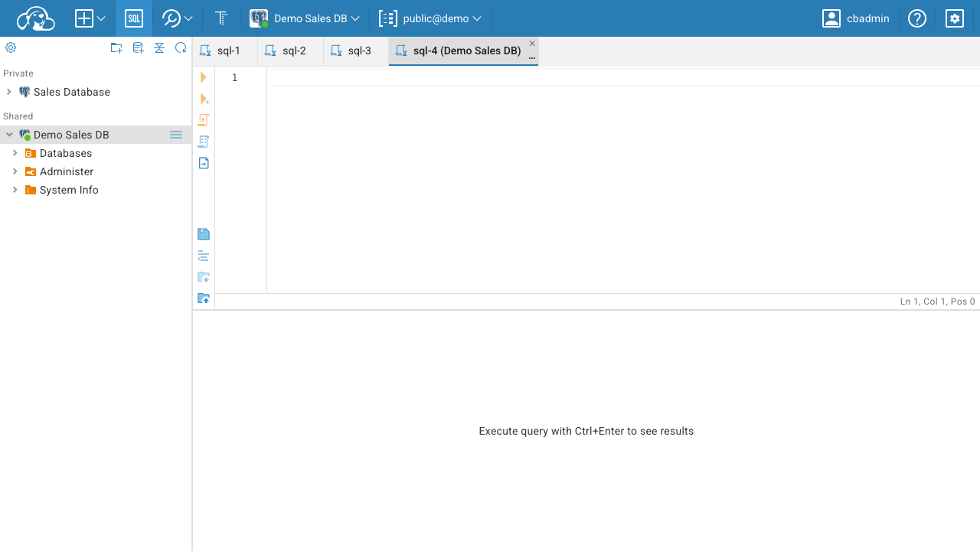Expand the Administer folder
This screenshot has height=551, width=980.
pos(15,171)
